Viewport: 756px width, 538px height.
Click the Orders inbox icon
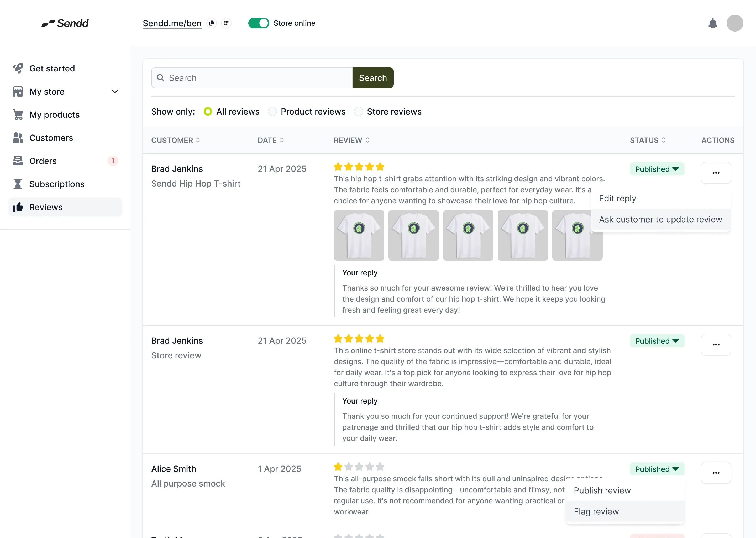pos(18,161)
